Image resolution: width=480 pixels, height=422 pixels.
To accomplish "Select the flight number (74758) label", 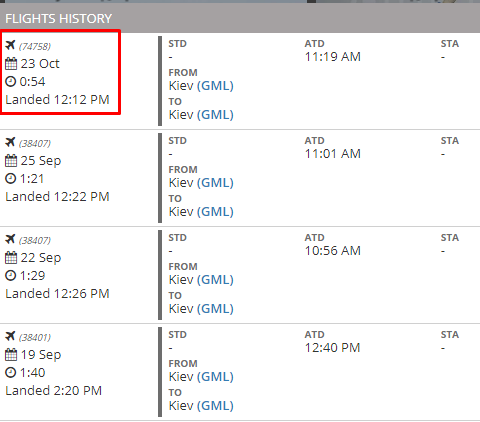I will click(35, 46).
